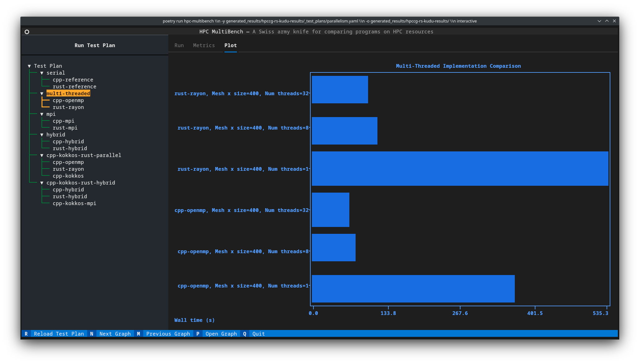Screen dimensions: 640x364
Task: Collapse the multi-threaded group arrow
Action: tap(42, 94)
